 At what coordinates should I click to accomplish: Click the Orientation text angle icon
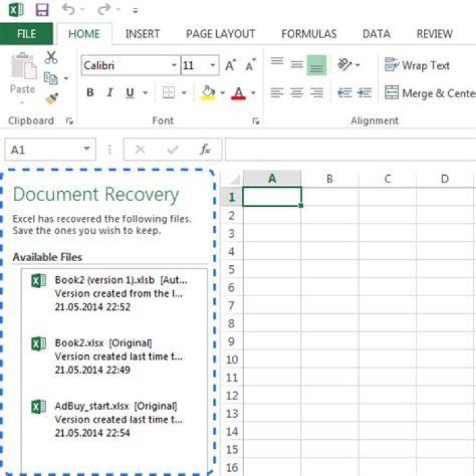(344, 65)
